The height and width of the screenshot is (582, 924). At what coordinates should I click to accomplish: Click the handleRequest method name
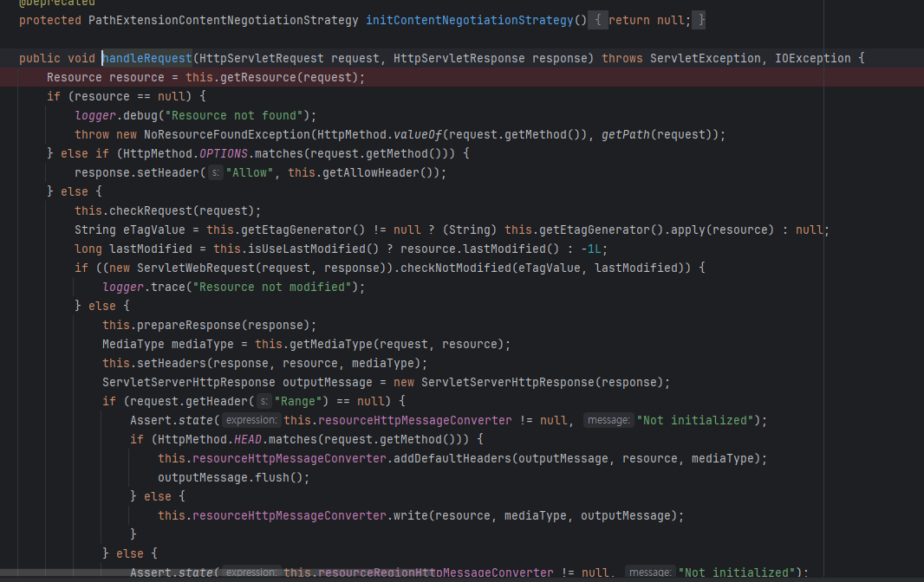147,58
